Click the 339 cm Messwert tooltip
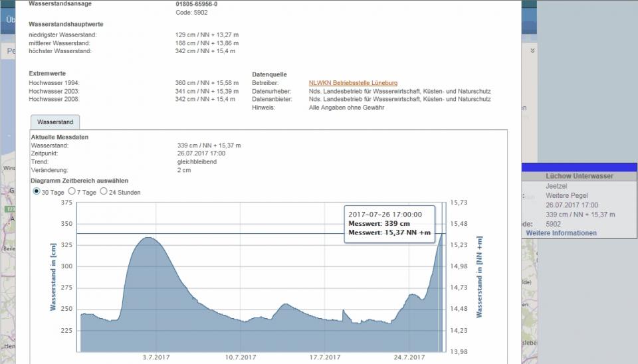 pyautogui.click(x=389, y=224)
